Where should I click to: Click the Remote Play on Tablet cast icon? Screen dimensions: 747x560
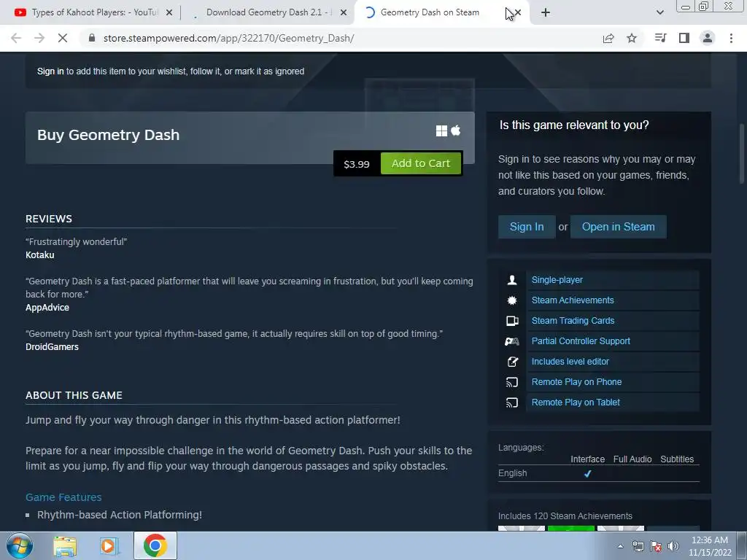click(512, 402)
